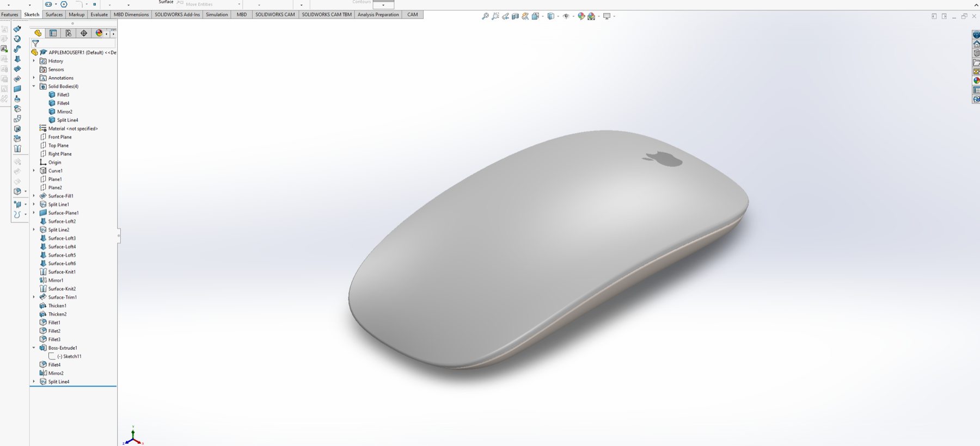
Task: Expand the Split Line1 feature
Action: pos(34,205)
